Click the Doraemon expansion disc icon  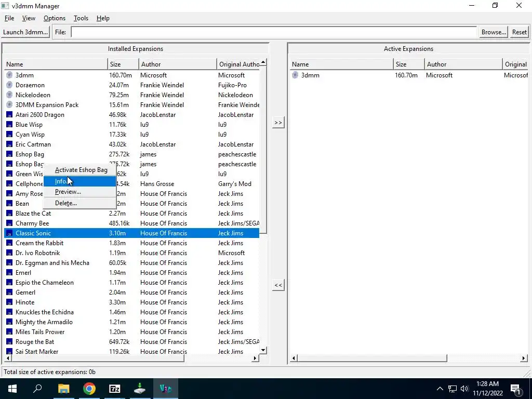9,85
